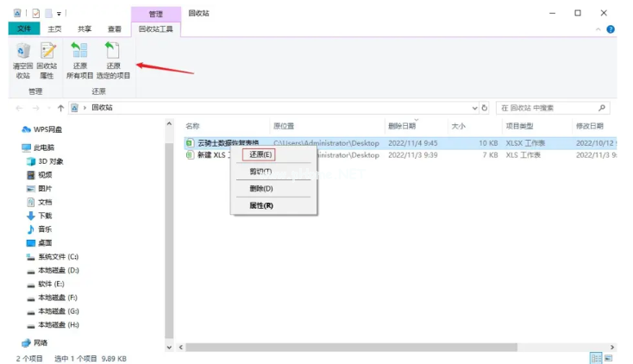The height and width of the screenshot is (364, 633).
Task: Open the Customize Quick Access Toolbar dropdown
Action: (x=59, y=14)
